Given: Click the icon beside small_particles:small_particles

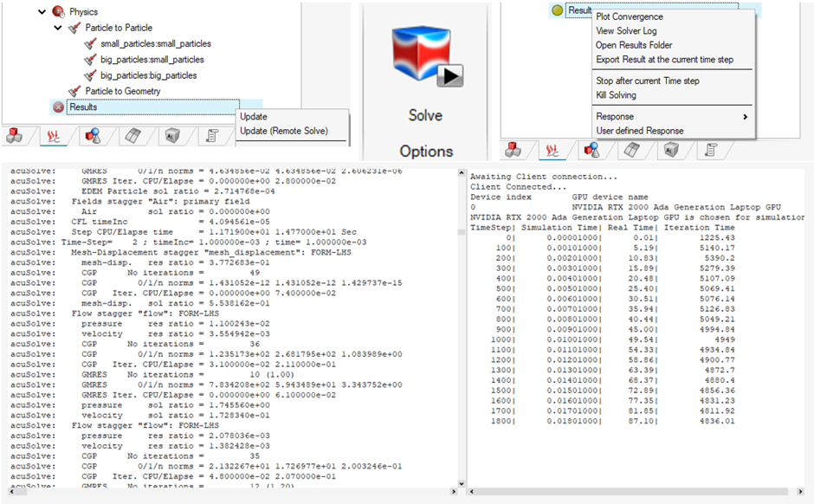Looking at the screenshot, I should coord(90,43).
